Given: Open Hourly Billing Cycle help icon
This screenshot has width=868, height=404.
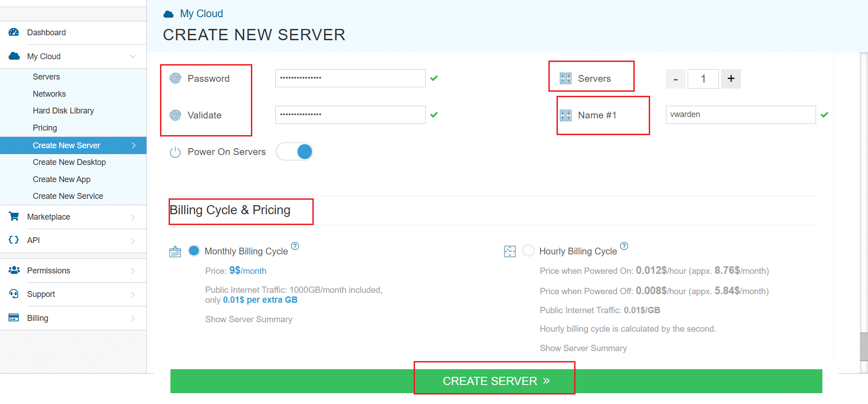Looking at the screenshot, I should click(624, 246).
